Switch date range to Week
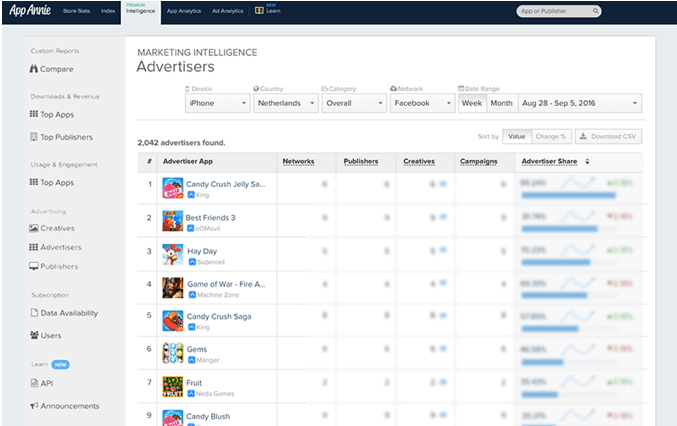 (471, 103)
